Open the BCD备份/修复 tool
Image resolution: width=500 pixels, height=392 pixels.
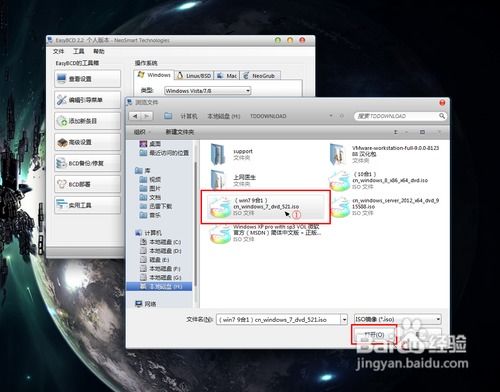click(87, 163)
